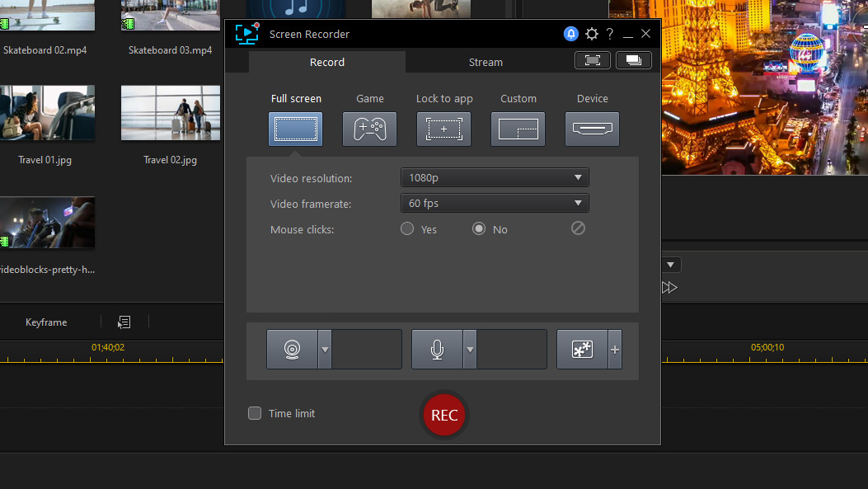The height and width of the screenshot is (489, 868).
Task: Expand the webcam device selection arrow
Action: (x=323, y=349)
